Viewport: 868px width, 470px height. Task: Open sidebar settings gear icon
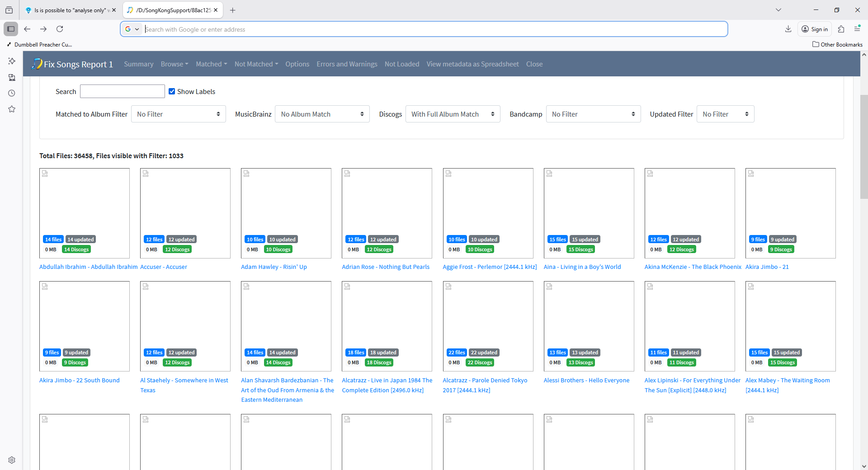click(x=12, y=460)
